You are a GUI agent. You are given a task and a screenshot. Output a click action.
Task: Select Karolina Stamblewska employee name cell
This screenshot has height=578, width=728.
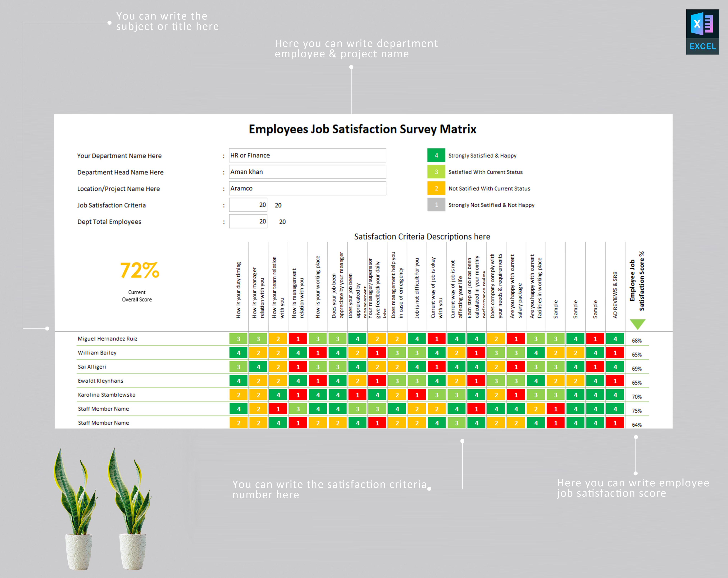click(107, 395)
